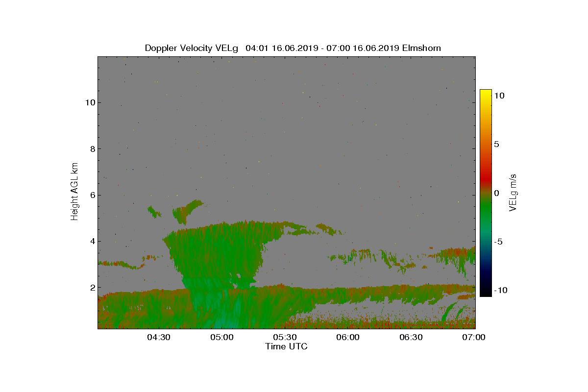Image resolution: width=588 pixels, height=392 pixels.
Task: Click the plot title "Doppler Velocity VELg"
Action: 191,48
